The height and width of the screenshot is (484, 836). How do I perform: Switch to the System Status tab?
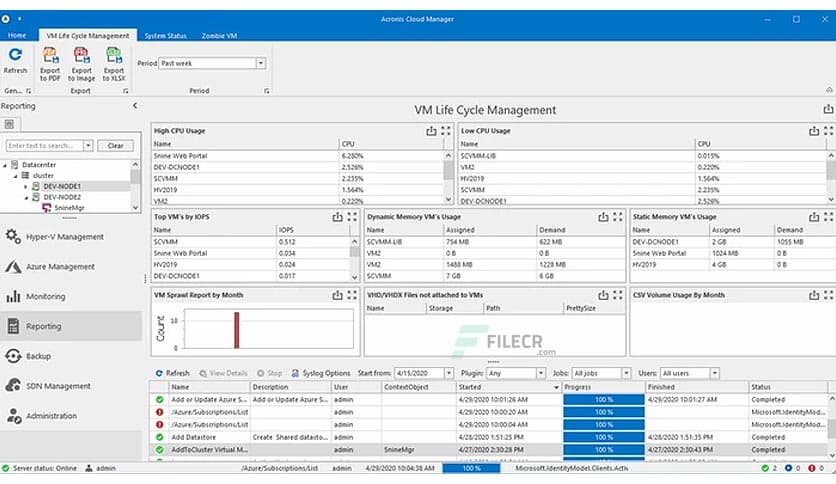click(x=165, y=35)
